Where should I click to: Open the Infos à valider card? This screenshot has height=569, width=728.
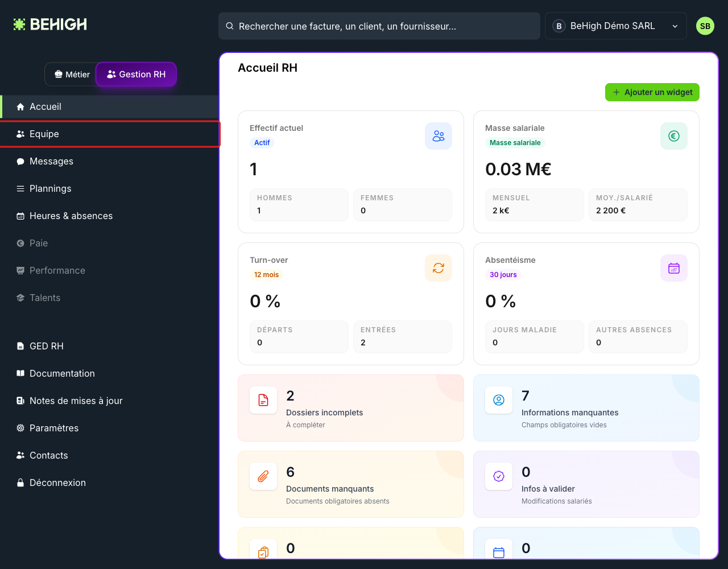586,484
